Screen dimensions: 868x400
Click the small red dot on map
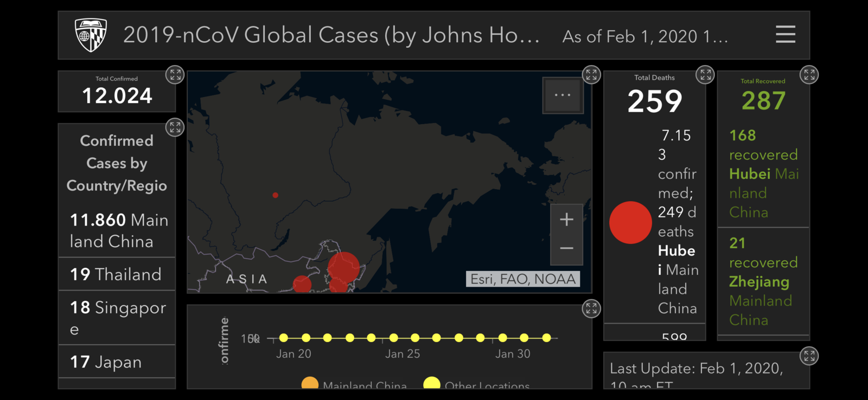tap(276, 195)
